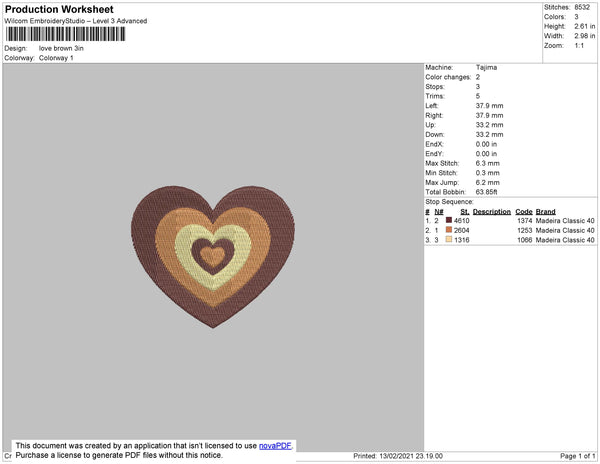Image resolution: width=600 pixels, height=464 pixels.
Task: Click the heart embroidery design preview
Action: coord(213,257)
